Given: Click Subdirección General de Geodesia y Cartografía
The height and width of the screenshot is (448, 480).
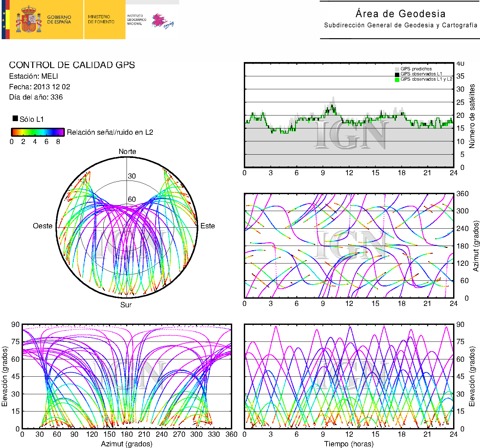Looking at the screenshot, I should click(400, 25).
